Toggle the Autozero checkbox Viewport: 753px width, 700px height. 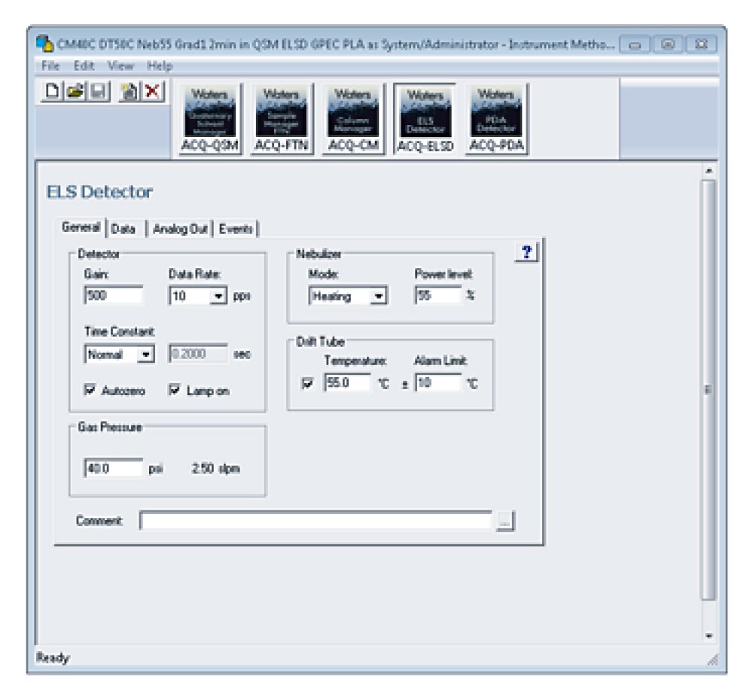tap(90, 391)
